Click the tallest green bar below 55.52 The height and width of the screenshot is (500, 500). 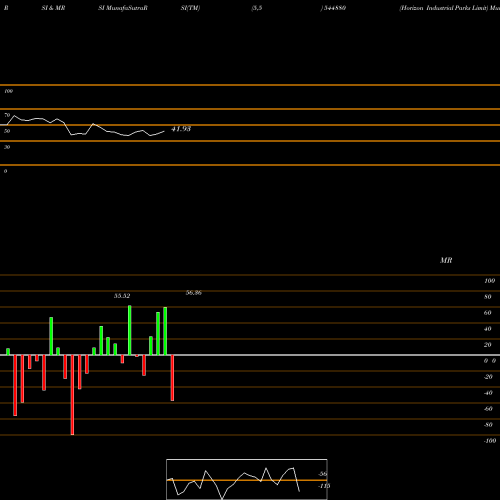130,330
